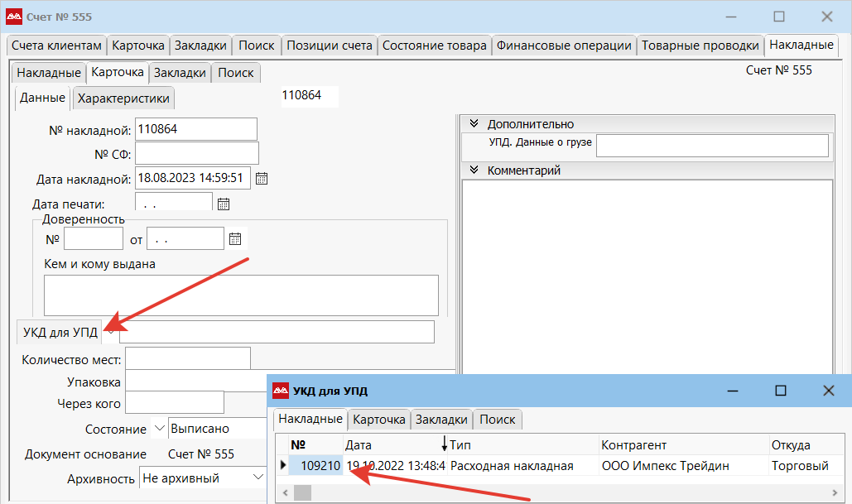The width and height of the screenshot is (852, 504).
Task: Open dropdown arrow next to УКД для УПД
Action: [111, 331]
